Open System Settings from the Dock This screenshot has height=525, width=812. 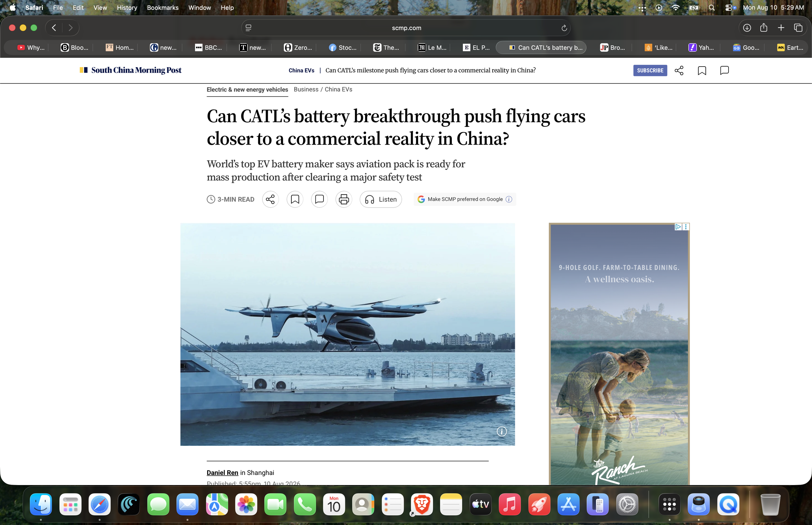tap(627, 504)
